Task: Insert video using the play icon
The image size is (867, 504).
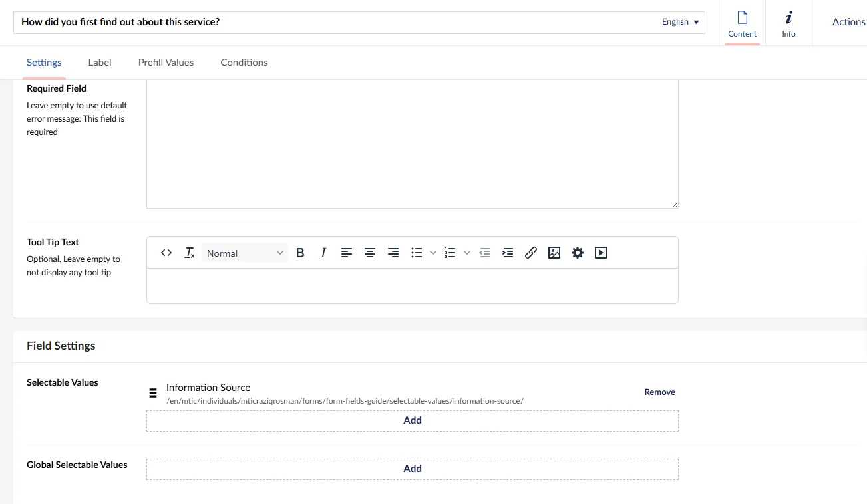Action: [x=601, y=253]
